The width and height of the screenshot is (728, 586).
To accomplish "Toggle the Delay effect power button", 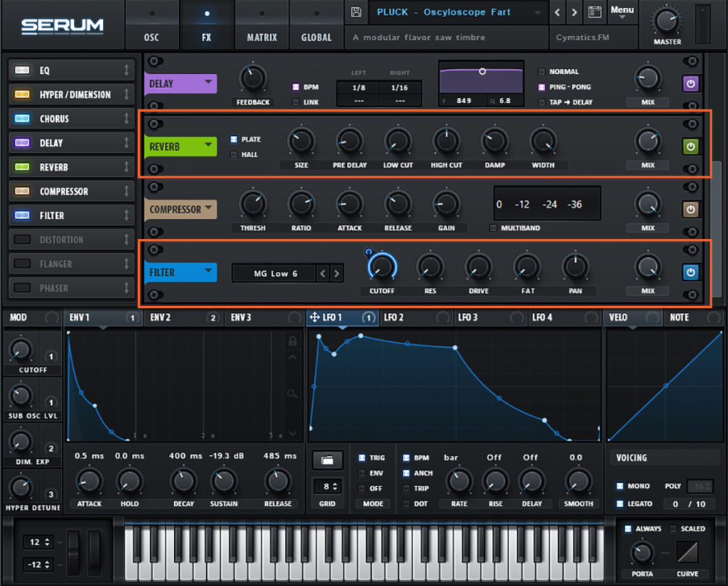I will tap(690, 84).
